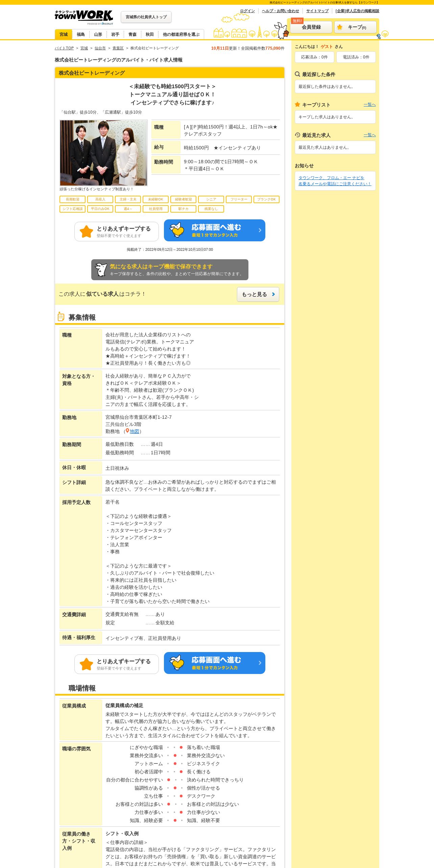Click the ゲスト user name text
This screenshot has height=868, width=434.
(327, 47)
